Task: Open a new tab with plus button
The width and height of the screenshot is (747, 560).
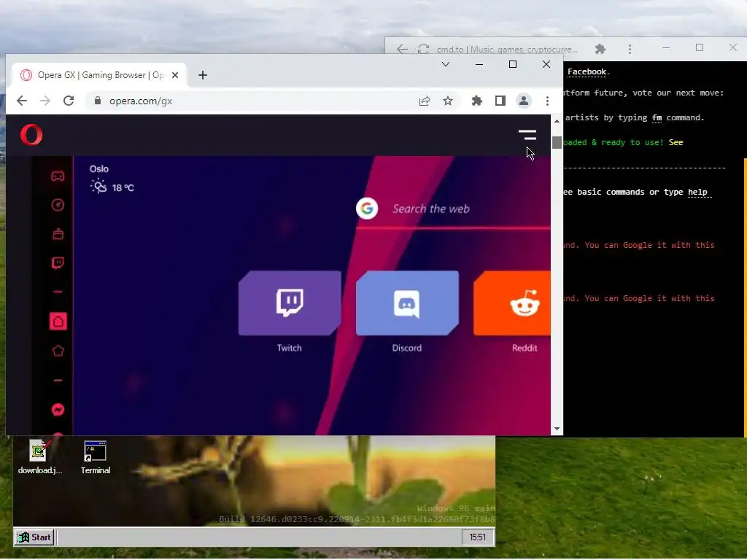Action: (203, 75)
